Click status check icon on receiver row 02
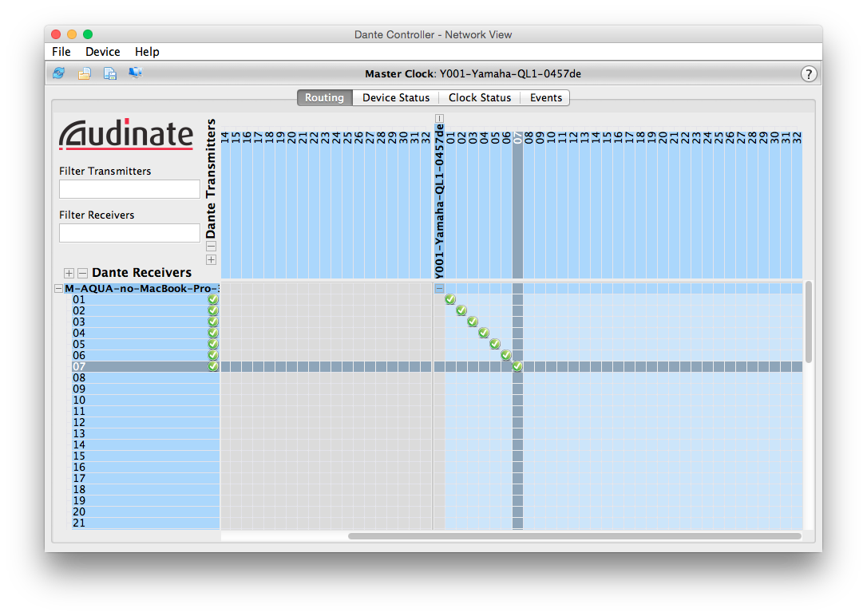867x616 pixels. [x=213, y=310]
